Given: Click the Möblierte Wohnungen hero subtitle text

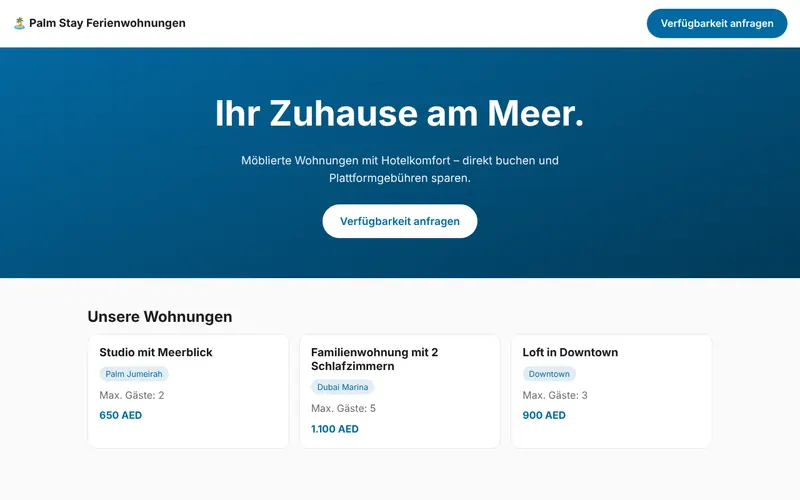Looking at the screenshot, I should [x=400, y=169].
